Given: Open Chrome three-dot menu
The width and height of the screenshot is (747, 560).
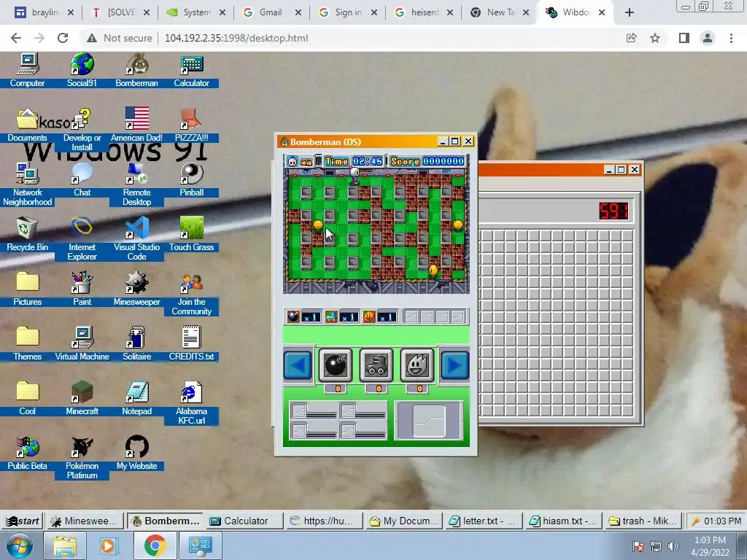Looking at the screenshot, I should (x=731, y=38).
